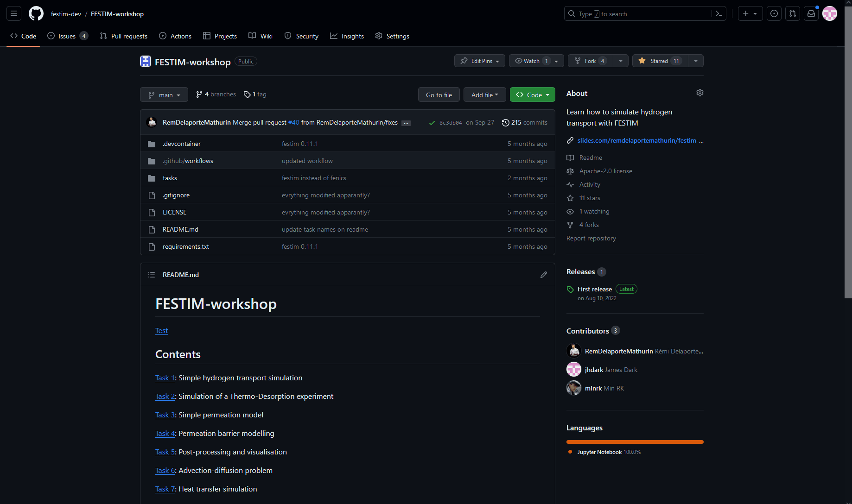Open the repository Settings tab
Image resolution: width=852 pixels, height=504 pixels.
pyautogui.click(x=392, y=36)
